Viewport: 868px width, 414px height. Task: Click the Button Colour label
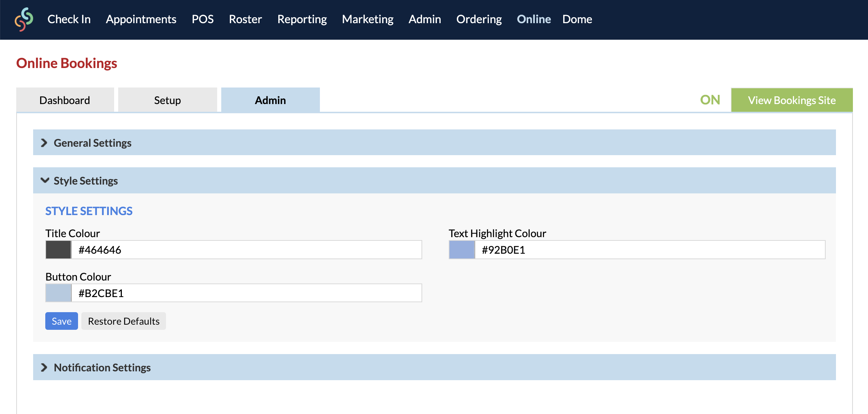78,276
